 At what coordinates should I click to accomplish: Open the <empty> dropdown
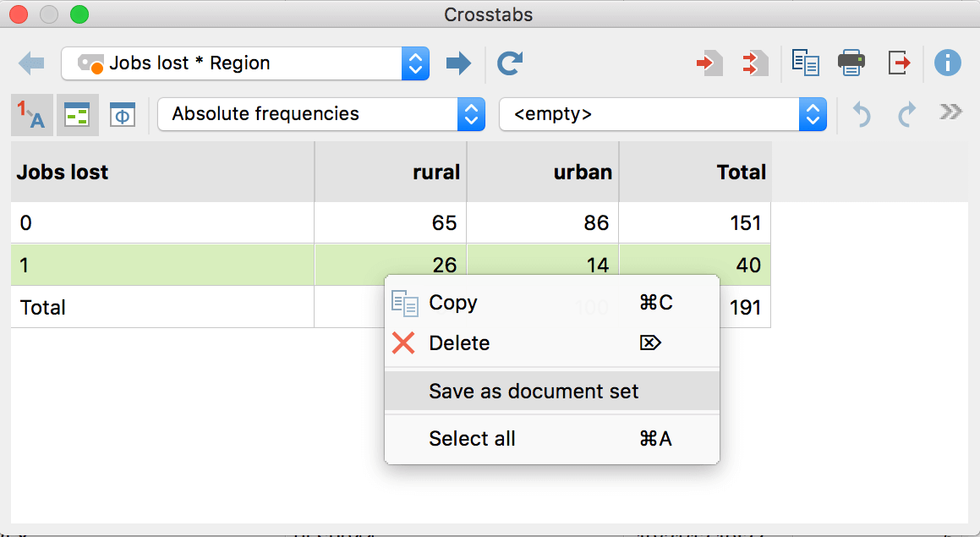tap(663, 114)
